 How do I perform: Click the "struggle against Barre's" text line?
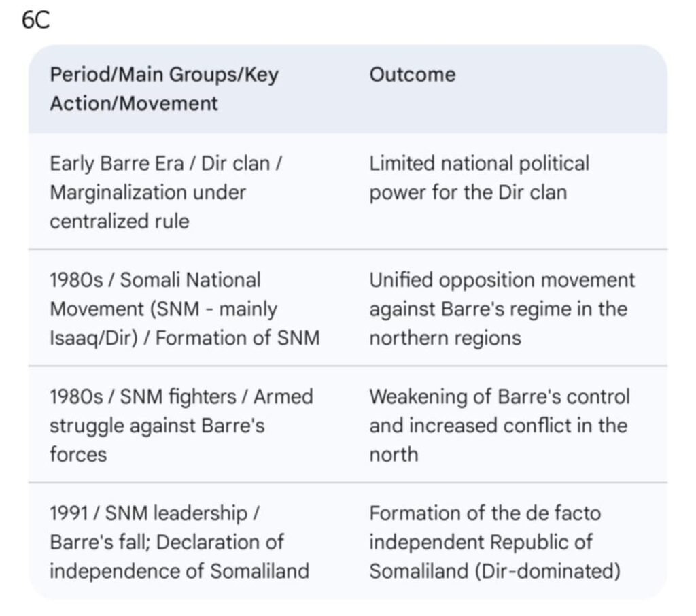[x=157, y=426]
